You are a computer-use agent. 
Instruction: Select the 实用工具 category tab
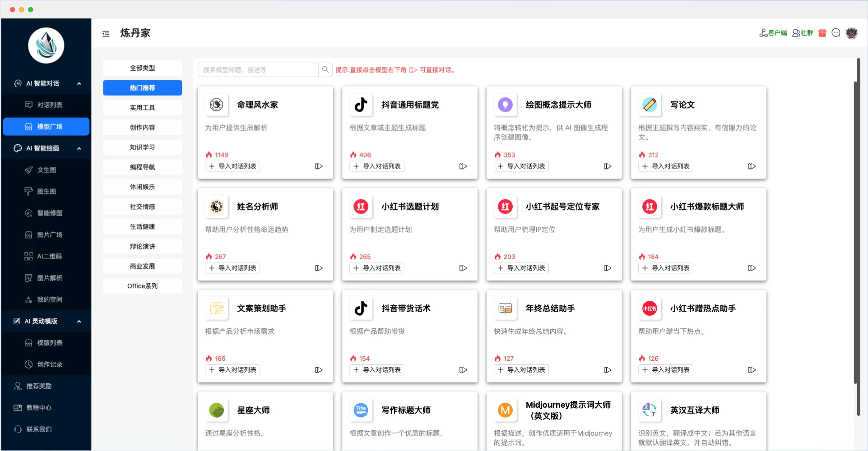click(142, 108)
